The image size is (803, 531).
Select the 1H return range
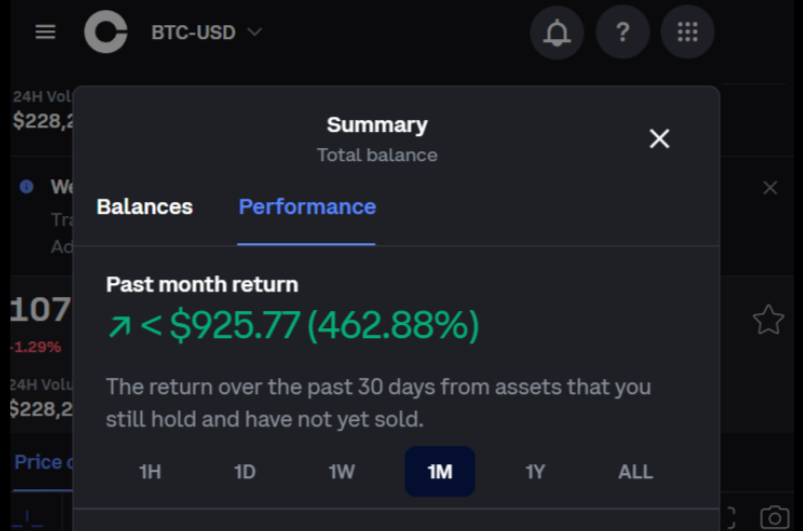[150, 472]
